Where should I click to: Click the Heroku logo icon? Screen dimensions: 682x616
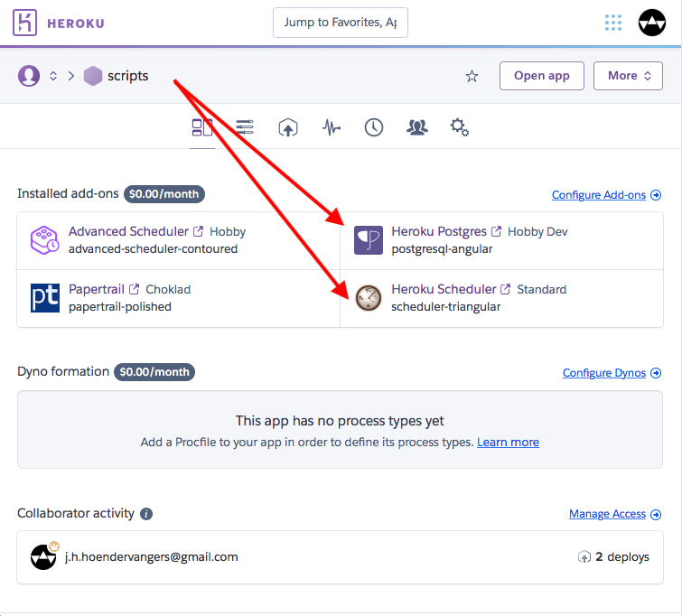click(x=24, y=23)
